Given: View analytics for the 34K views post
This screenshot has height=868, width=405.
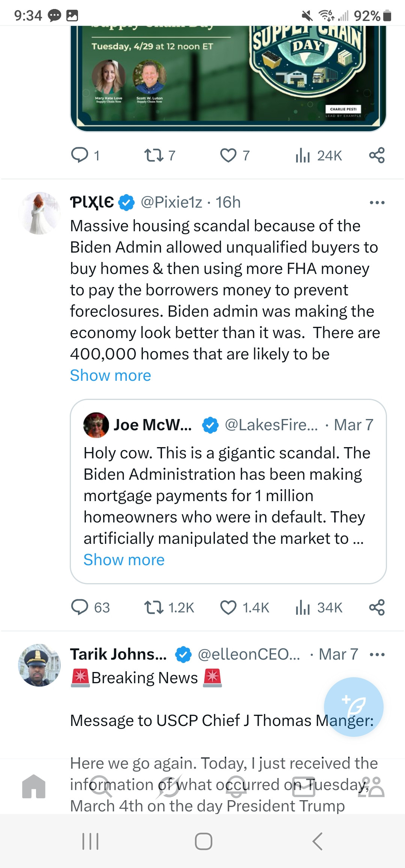Looking at the screenshot, I should [303, 608].
